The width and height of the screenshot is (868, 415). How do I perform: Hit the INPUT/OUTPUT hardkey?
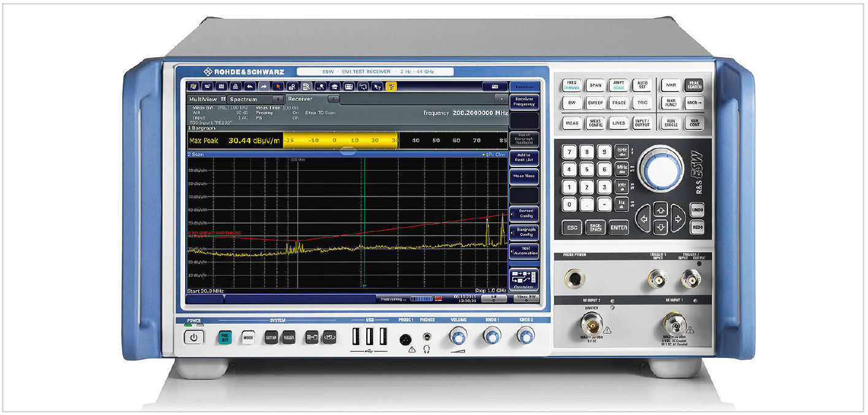[642, 123]
